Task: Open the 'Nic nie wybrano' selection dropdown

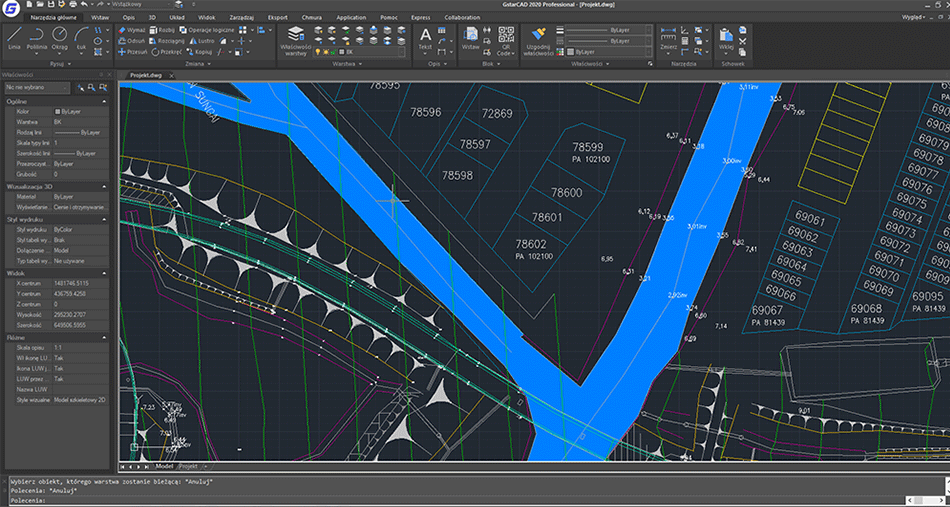Action: (x=38, y=88)
